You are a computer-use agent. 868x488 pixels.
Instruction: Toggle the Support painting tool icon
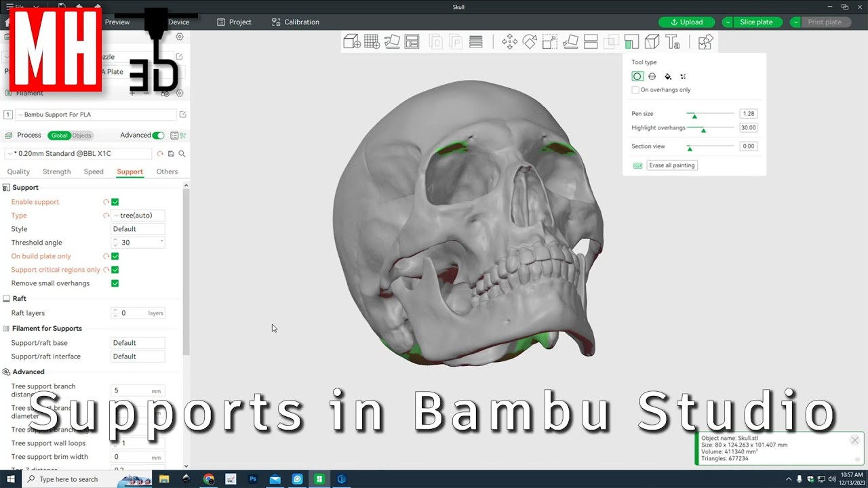click(x=631, y=42)
